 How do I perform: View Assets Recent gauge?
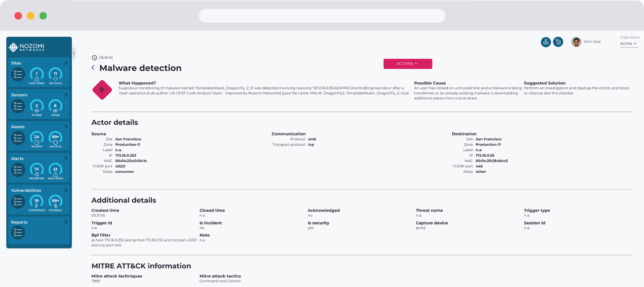37,139
